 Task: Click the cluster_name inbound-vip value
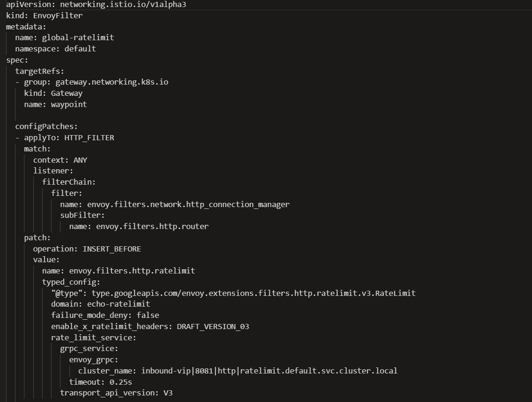pyautogui.click(x=269, y=371)
